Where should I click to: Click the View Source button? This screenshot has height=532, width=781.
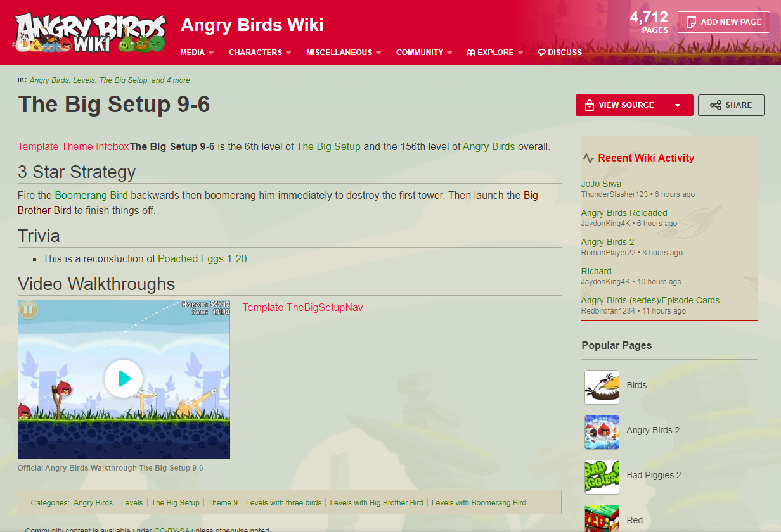pos(619,105)
